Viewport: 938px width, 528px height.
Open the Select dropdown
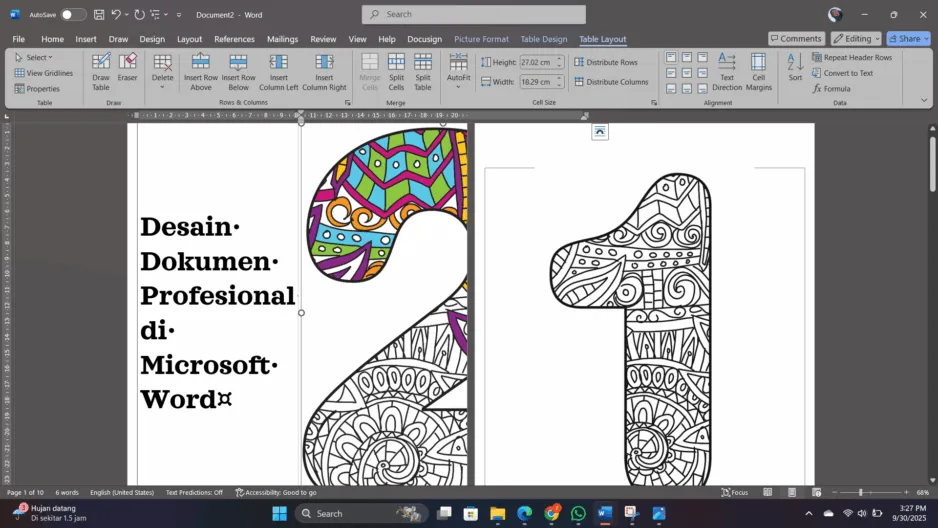click(x=34, y=57)
